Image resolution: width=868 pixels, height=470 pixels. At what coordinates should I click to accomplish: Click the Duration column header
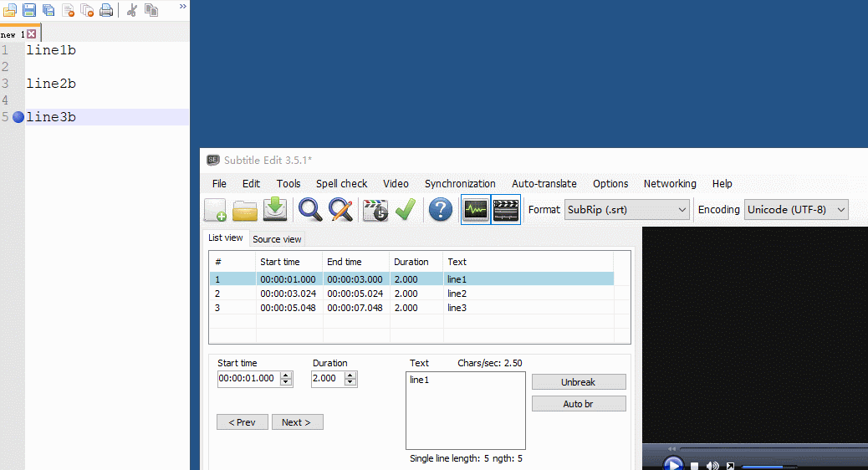[x=416, y=262]
